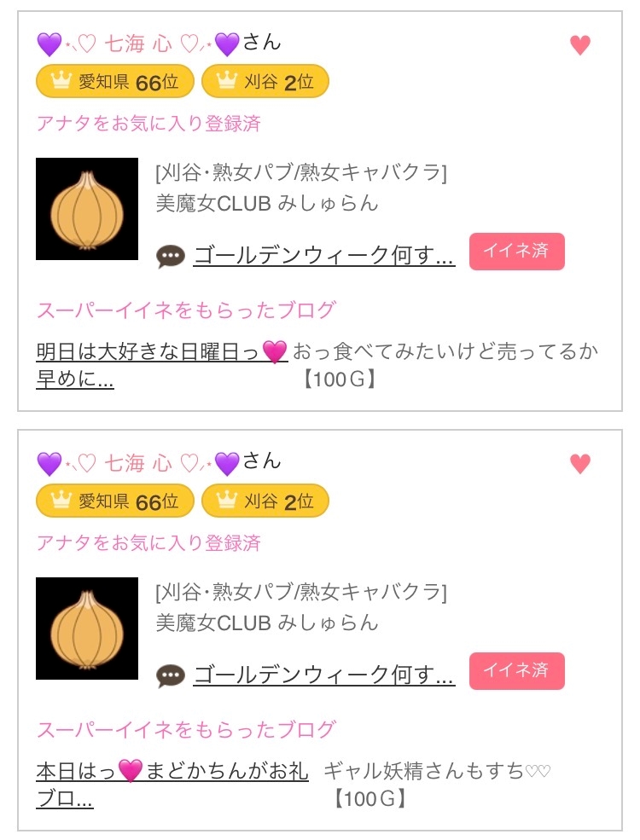Tap the イイネ済 button in the bottom card

(516, 671)
